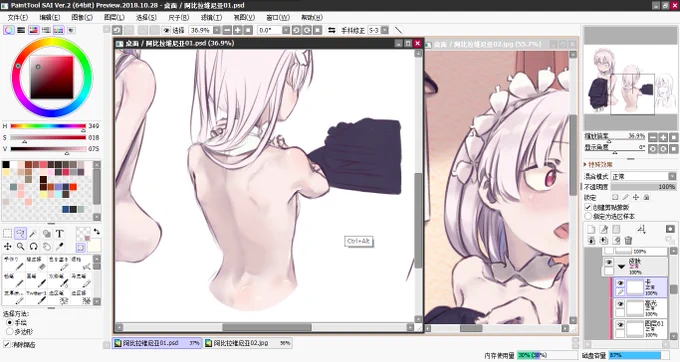This screenshot has width=680, height=362.
Task: Swap foreground and background colors
Action: [97, 232]
